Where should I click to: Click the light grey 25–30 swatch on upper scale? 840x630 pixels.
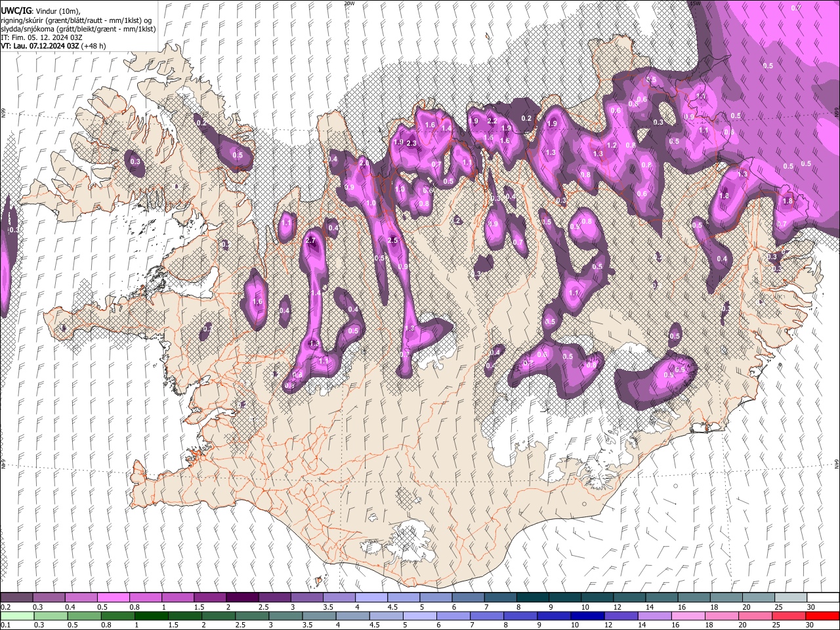tap(790, 598)
